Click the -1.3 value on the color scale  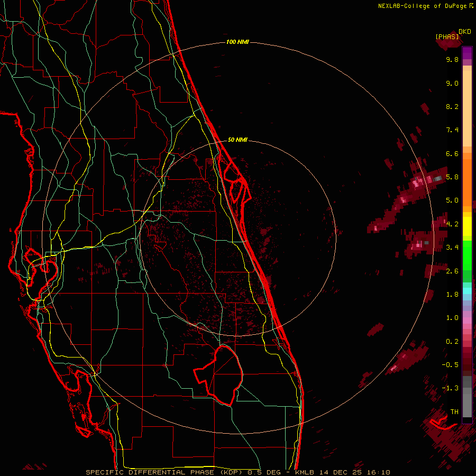pyautogui.click(x=450, y=388)
